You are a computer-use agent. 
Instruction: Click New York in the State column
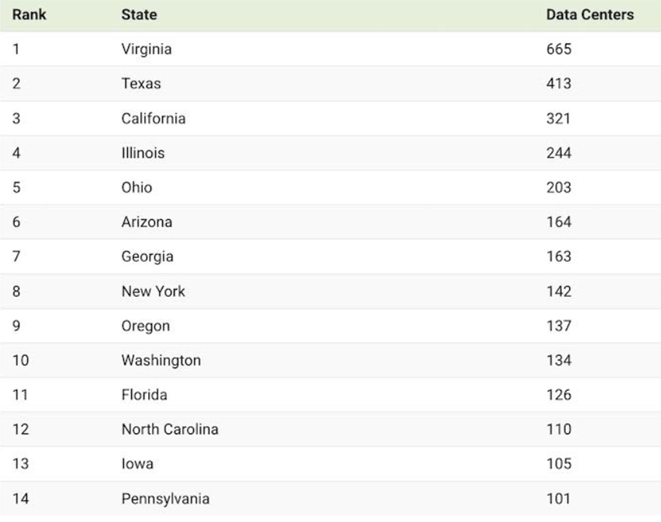pyautogui.click(x=153, y=291)
